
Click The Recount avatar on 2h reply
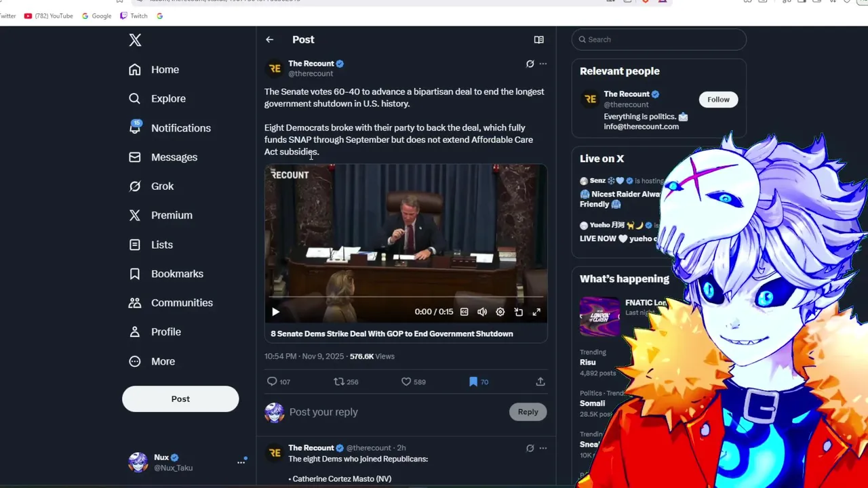coord(275,453)
